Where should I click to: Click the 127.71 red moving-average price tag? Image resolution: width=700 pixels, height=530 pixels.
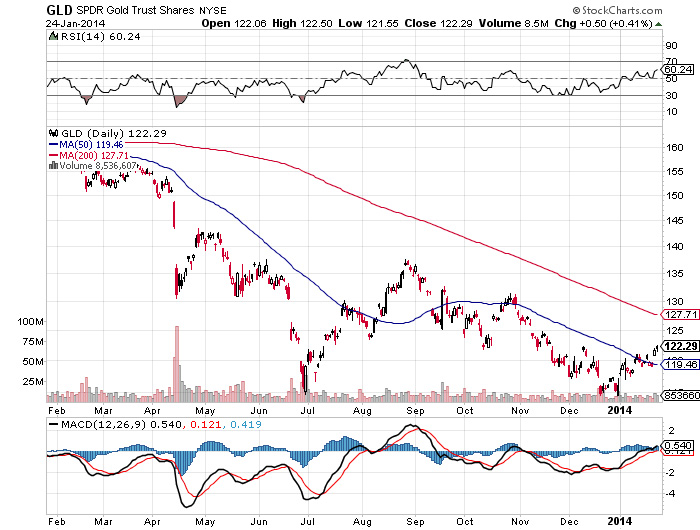[x=681, y=314]
